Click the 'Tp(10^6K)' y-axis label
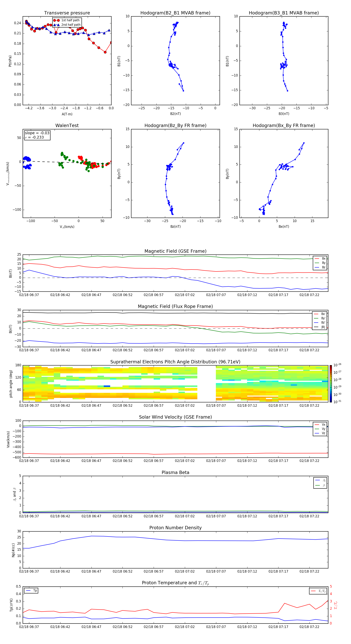 pos(11,605)
